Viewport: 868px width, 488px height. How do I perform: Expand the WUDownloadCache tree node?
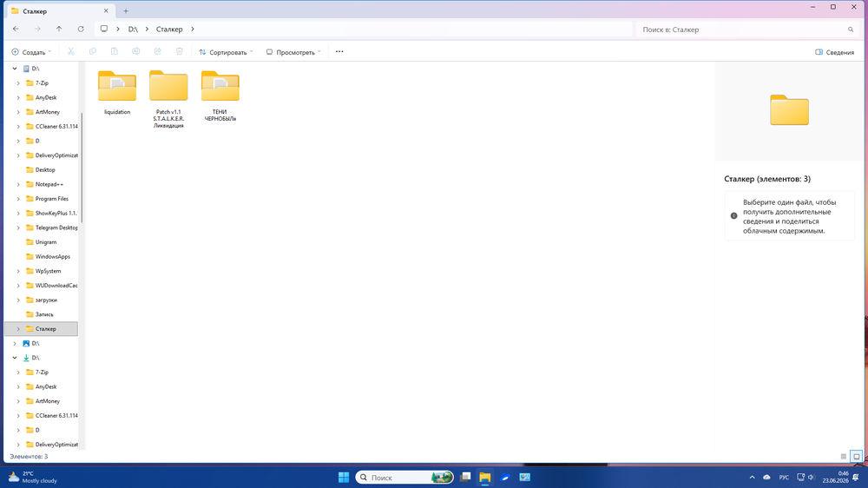pyautogui.click(x=18, y=286)
